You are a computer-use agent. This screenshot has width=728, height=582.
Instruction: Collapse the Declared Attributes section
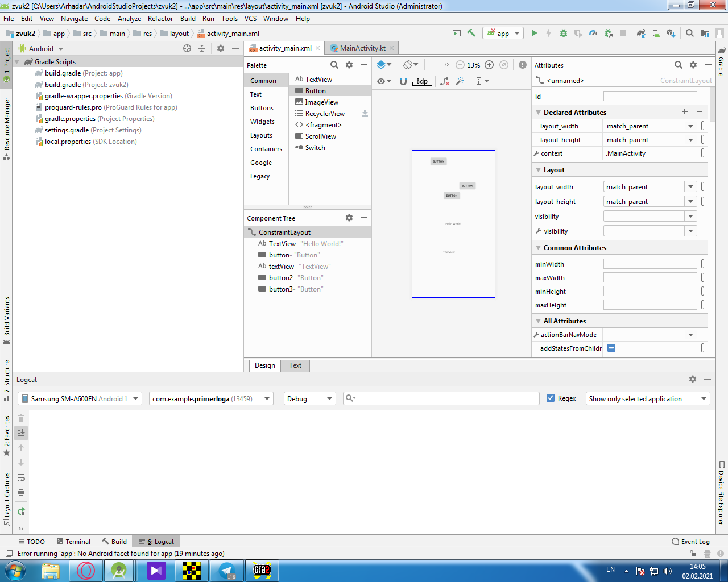click(538, 113)
